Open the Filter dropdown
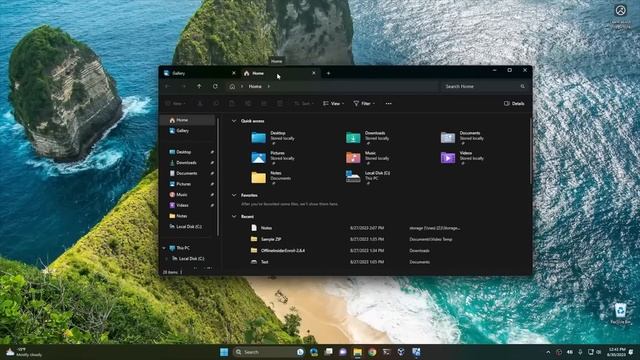This screenshot has width=640, height=360. pos(364,104)
